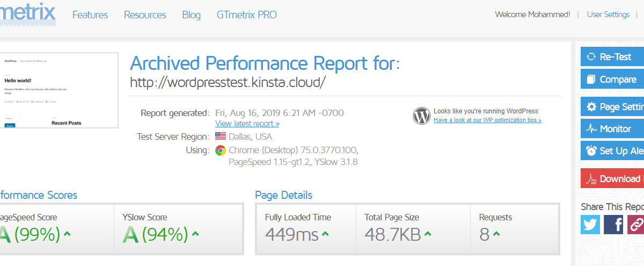Click the Set Up Alerts button

612,150
